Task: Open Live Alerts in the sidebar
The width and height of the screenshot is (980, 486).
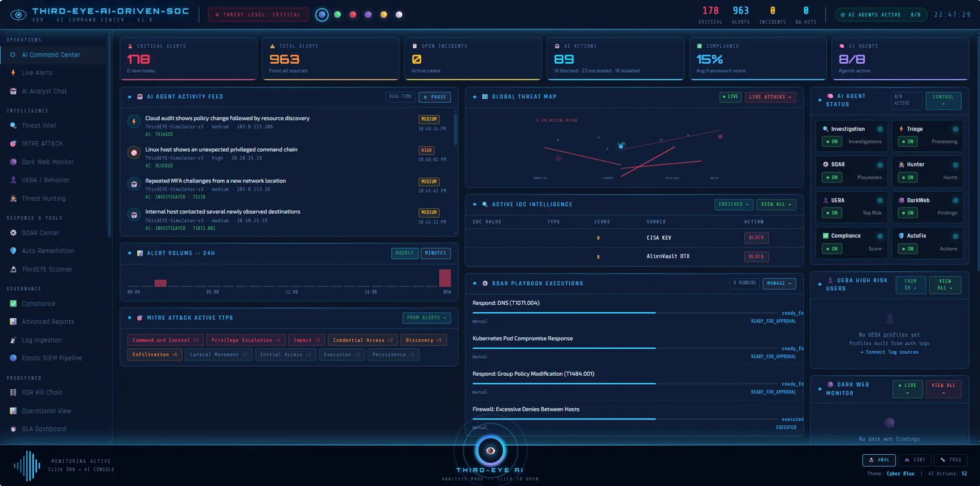Action: point(37,73)
